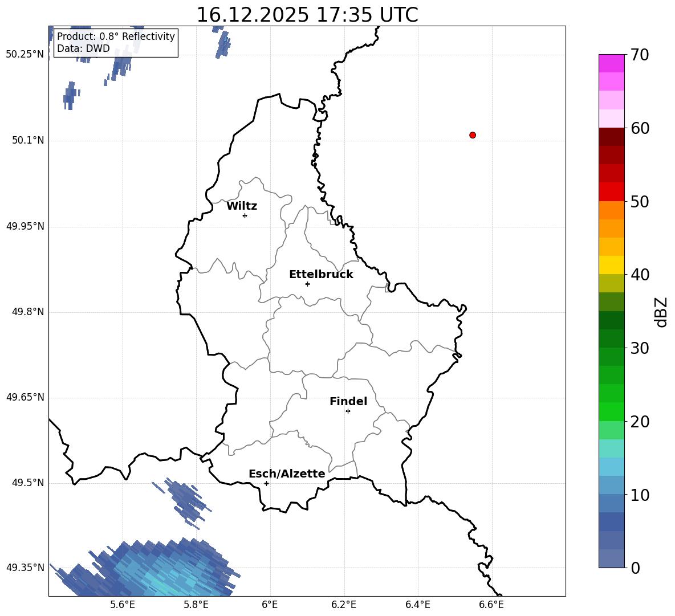Click the 30 value on the colorbar
Screen dimensions: 675x616
(x=640, y=348)
